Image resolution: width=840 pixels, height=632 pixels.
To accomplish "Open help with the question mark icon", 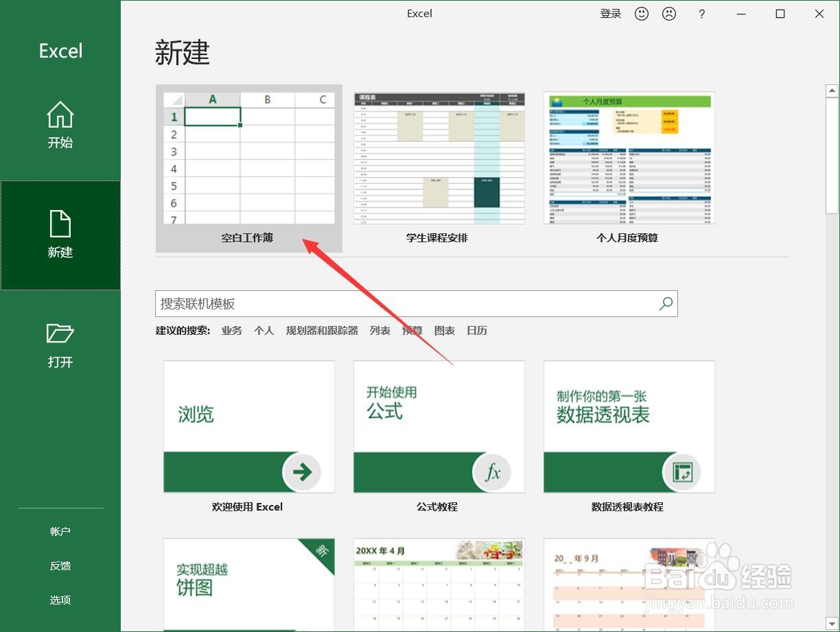I will pyautogui.click(x=701, y=14).
